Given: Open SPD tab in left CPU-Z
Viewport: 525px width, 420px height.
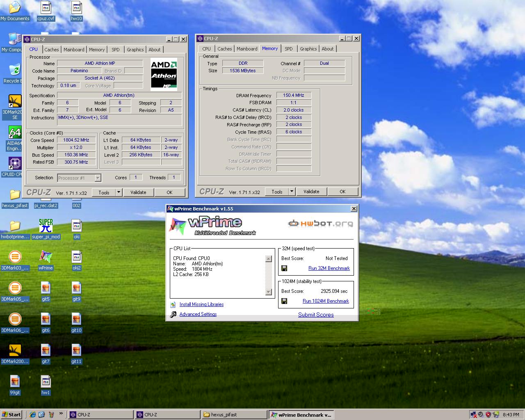Looking at the screenshot, I should [x=116, y=50].
